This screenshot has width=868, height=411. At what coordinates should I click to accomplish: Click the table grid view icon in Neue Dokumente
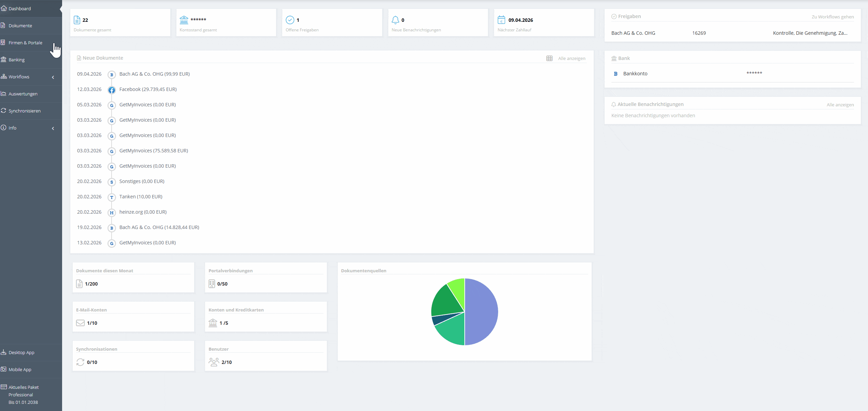(x=549, y=58)
